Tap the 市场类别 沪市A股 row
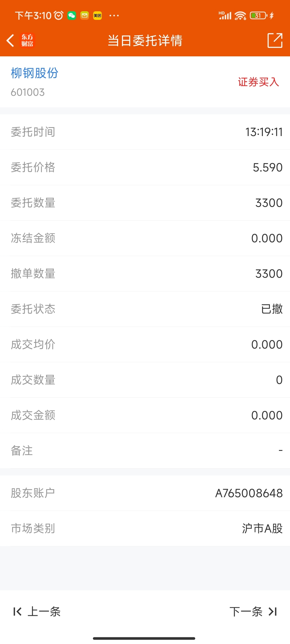This screenshot has width=290, height=644. point(145,529)
